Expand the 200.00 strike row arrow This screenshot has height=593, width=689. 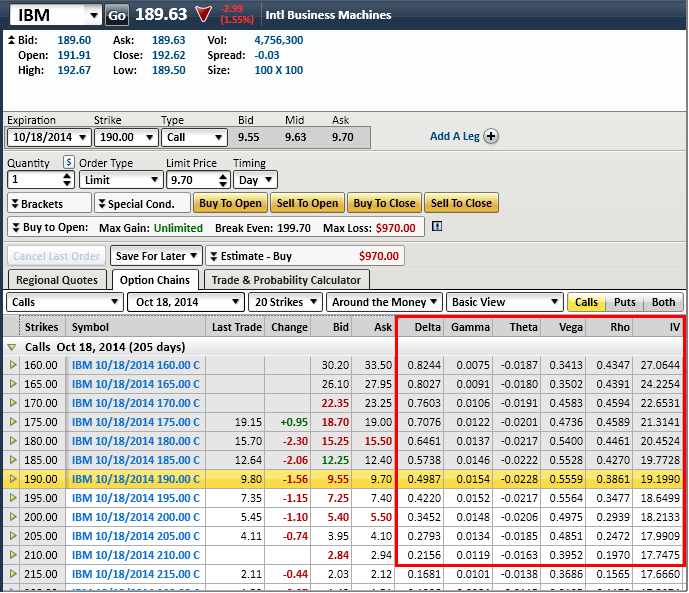click(13, 517)
